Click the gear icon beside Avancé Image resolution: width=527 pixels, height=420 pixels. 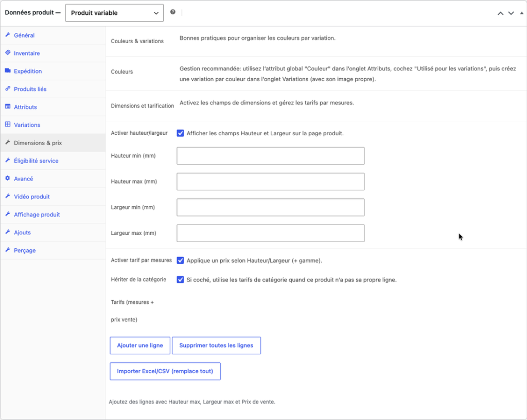pos(8,178)
